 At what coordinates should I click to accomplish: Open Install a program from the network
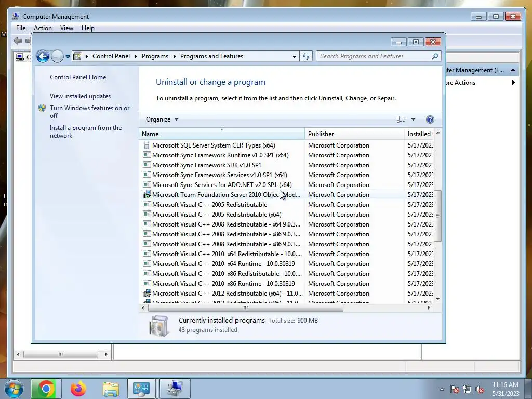[x=86, y=131]
